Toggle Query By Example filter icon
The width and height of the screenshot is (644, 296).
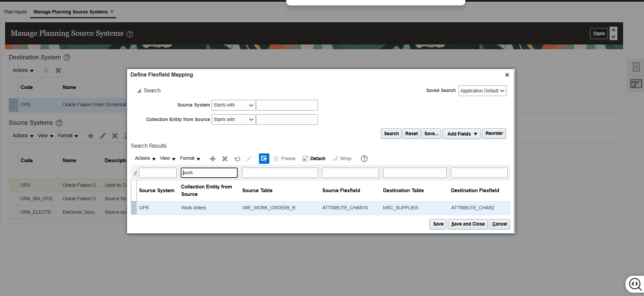click(x=264, y=158)
